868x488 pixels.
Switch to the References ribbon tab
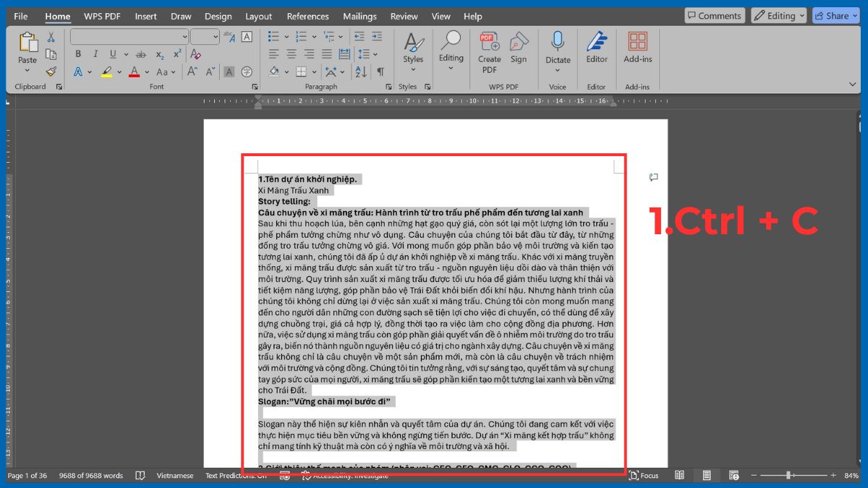click(307, 16)
